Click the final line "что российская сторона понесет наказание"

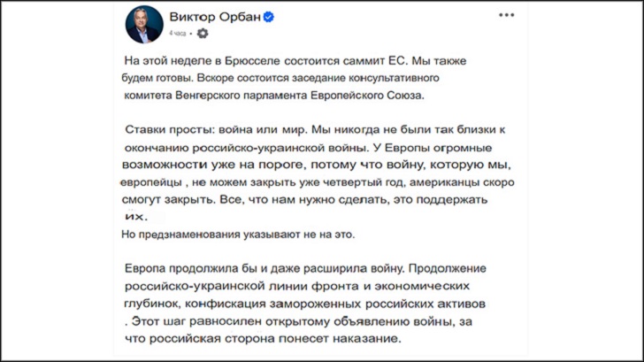click(263, 339)
